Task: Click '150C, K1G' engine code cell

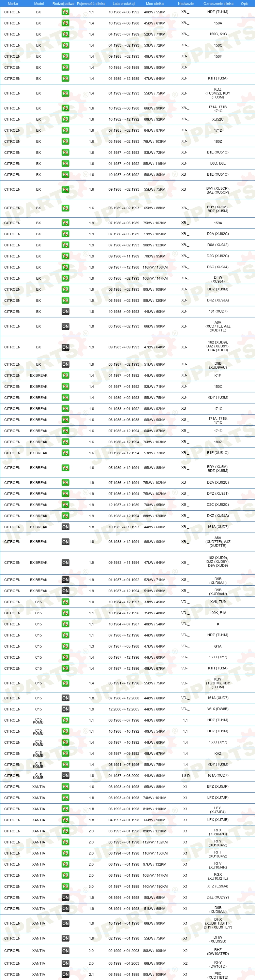Action: pos(218,34)
